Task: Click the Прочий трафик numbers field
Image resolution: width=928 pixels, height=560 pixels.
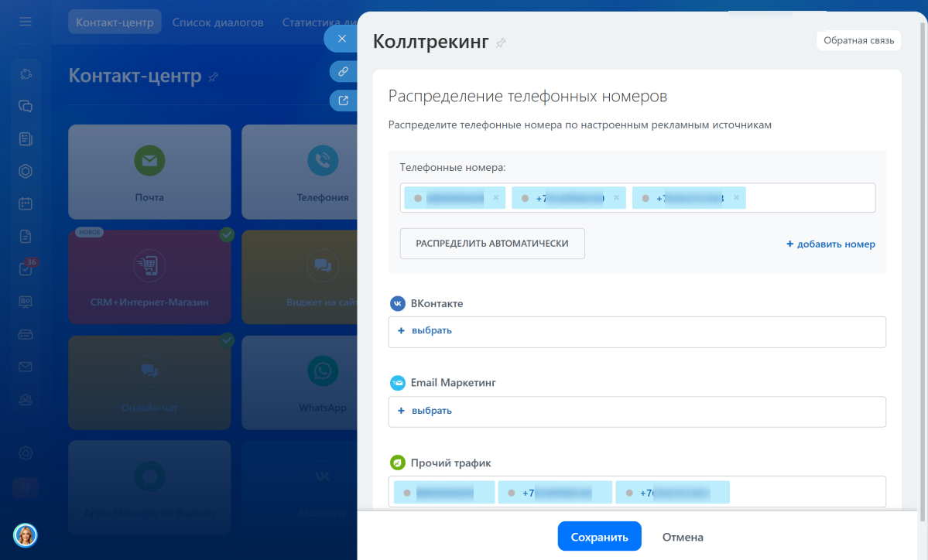Action: coord(805,492)
